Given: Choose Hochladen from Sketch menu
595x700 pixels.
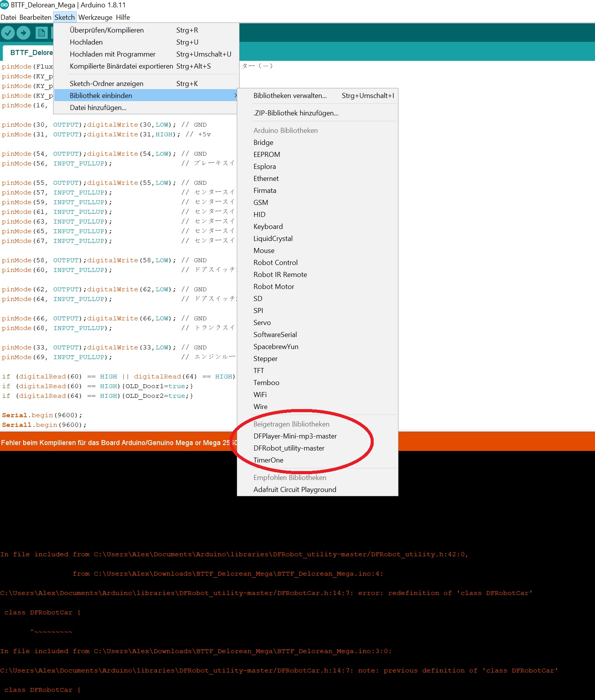Looking at the screenshot, I should (146, 42).
